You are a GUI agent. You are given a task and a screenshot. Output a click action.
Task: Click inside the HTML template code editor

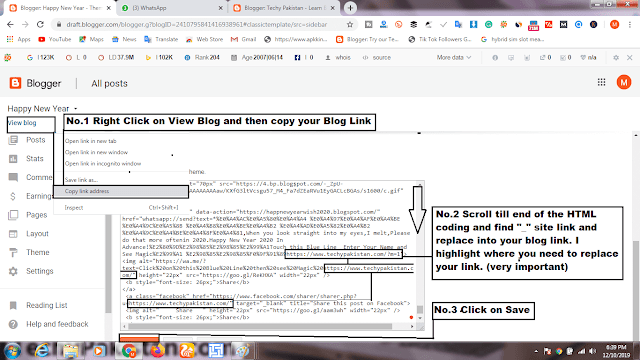pyautogui.click(x=268, y=251)
